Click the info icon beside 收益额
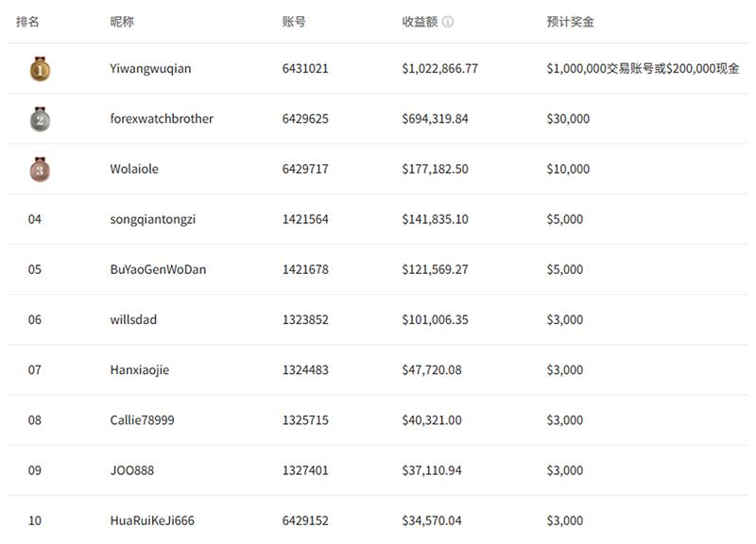This screenshot has height=544, width=756. [447, 22]
